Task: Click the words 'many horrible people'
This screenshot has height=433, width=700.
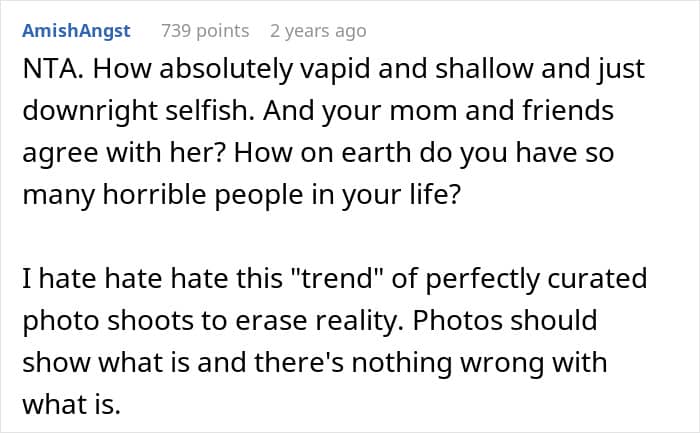Action: click(x=163, y=195)
